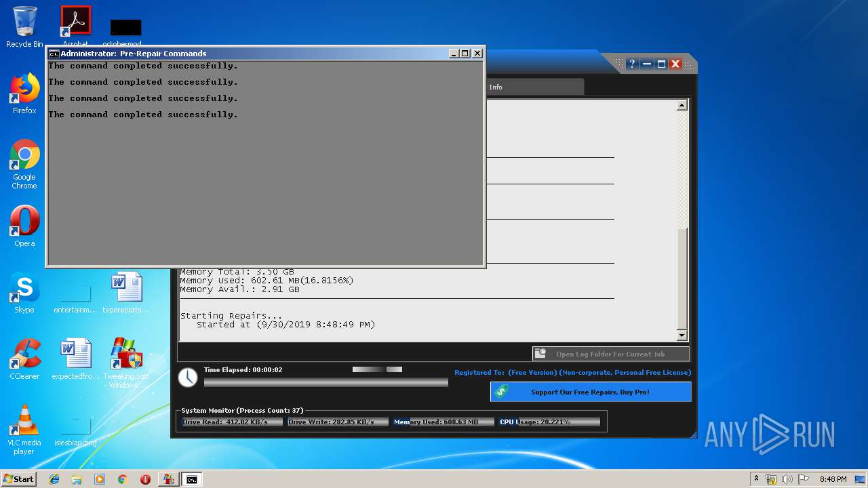This screenshot has width=868, height=488.
Task: Launch Internet Explorer from taskbar
Action: (x=54, y=479)
